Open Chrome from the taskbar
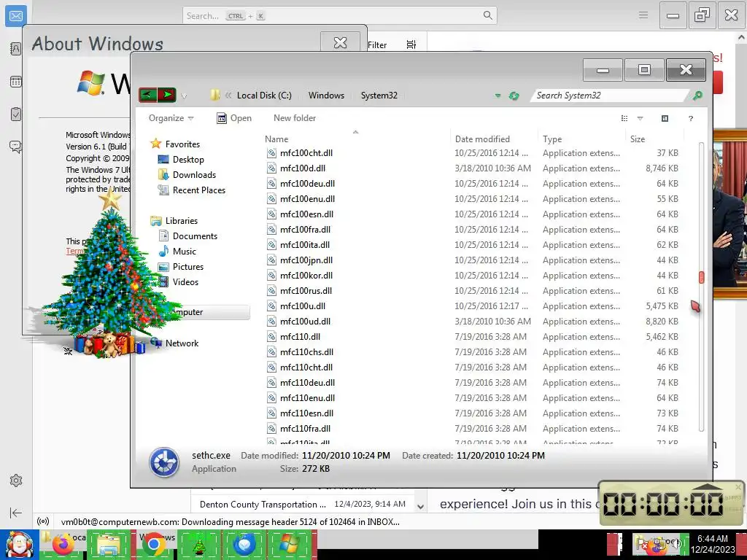 click(x=153, y=545)
